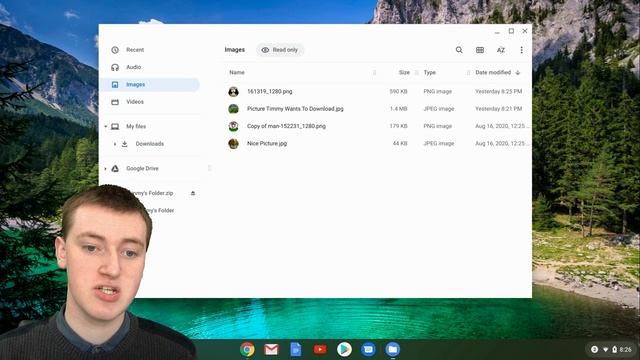
Task: Eject the mounted zip archive
Action: [x=193, y=193]
